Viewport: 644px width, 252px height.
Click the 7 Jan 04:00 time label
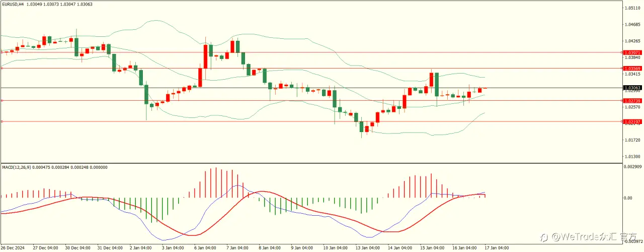click(237, 248)
